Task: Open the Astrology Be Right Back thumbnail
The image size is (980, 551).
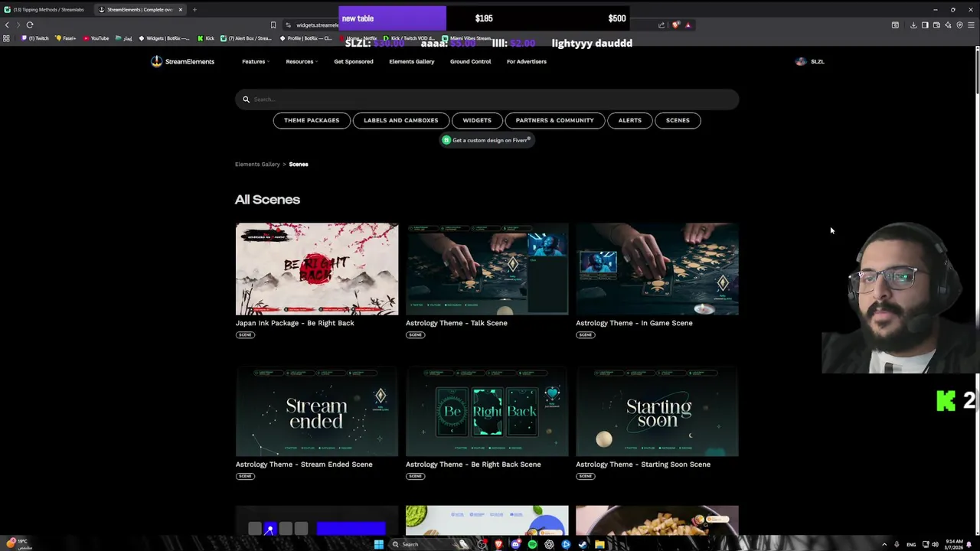Action: [x=487, y=411]
